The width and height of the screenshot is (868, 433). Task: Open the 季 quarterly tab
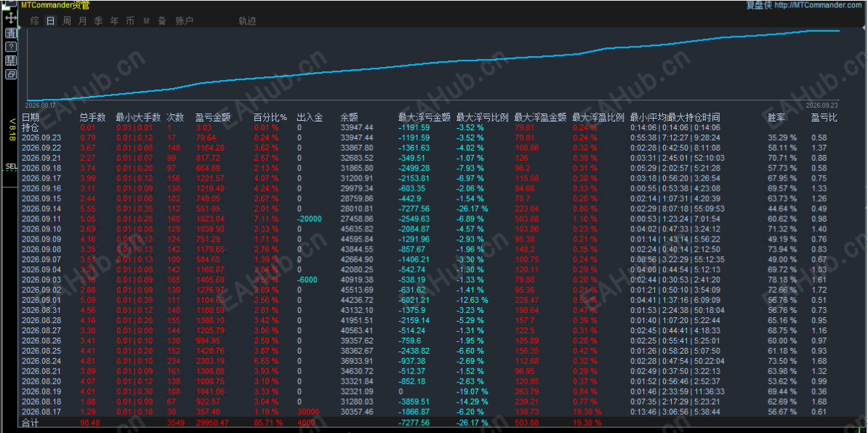click(x=99, y=21)
